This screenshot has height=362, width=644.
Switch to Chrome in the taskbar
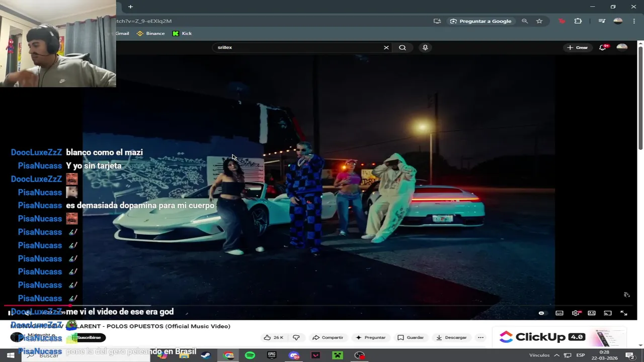228,355
